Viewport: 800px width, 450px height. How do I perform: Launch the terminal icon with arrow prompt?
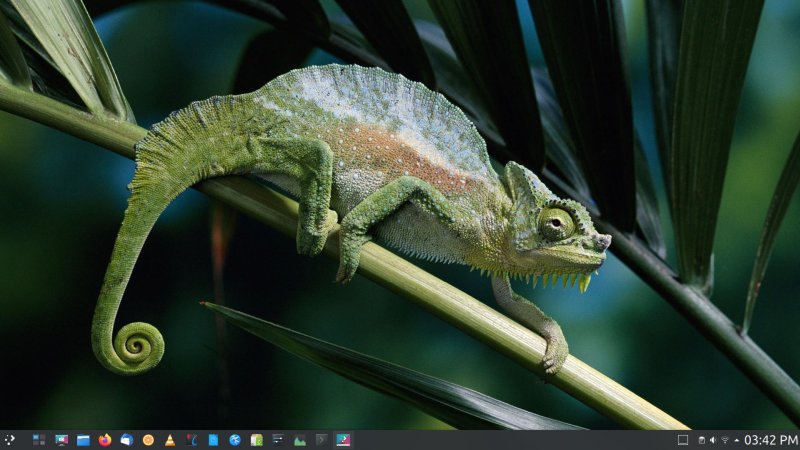(321, 440)
